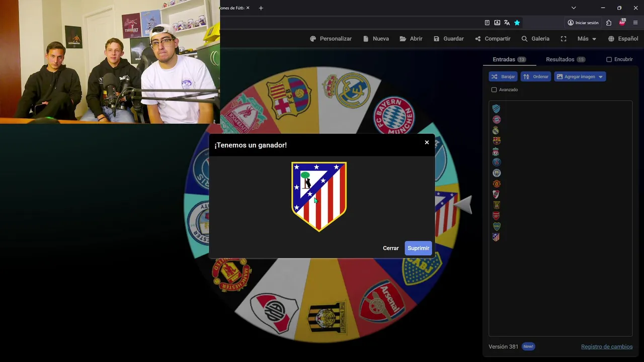Click the Cerrar button in winner dialog
This screenshot has width=644, height=362.
coord(390,248)
